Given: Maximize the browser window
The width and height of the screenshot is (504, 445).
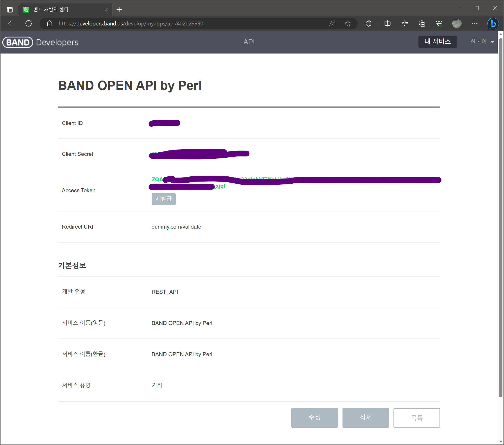Looking at the screenshot, I should pyautogui.click(x=477, y=8).
